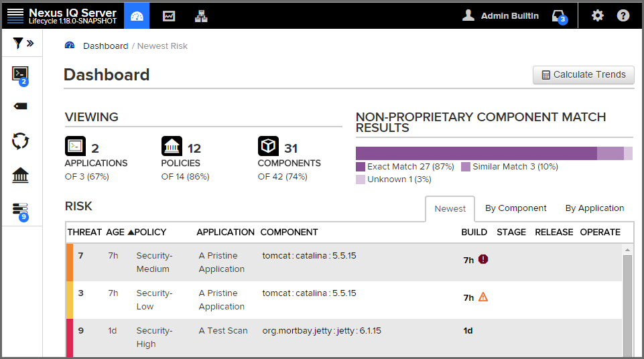Click the Unknown legend swatch

[x=361, y=179]
